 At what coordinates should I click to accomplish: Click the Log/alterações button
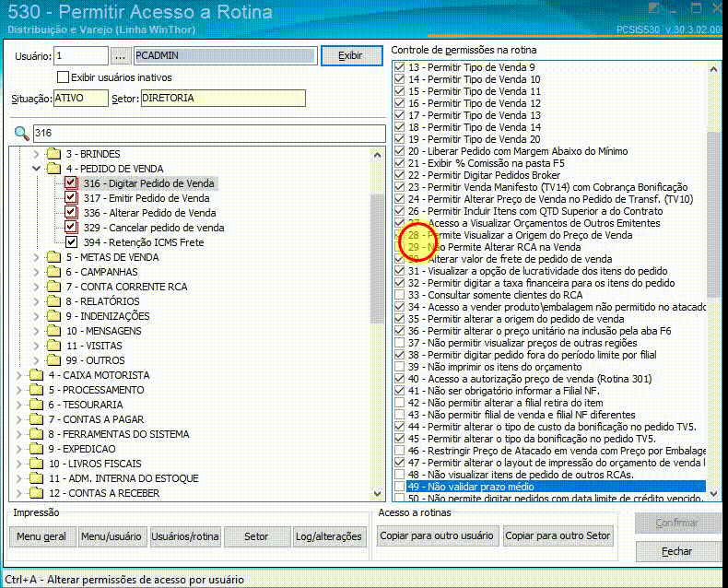tap(329, 536)
